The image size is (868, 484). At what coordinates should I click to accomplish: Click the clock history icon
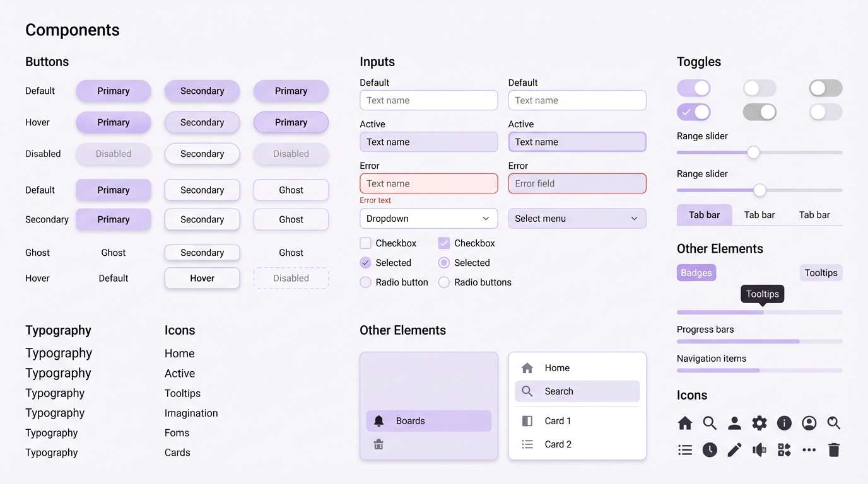click(710, 449)
